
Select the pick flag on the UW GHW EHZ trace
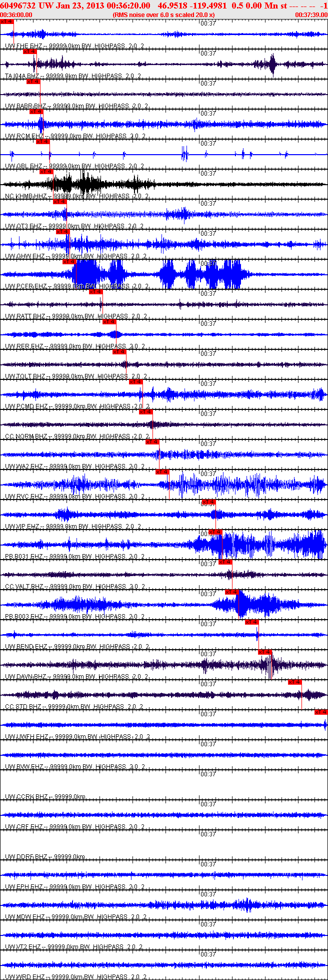click(x=62, y=232)
